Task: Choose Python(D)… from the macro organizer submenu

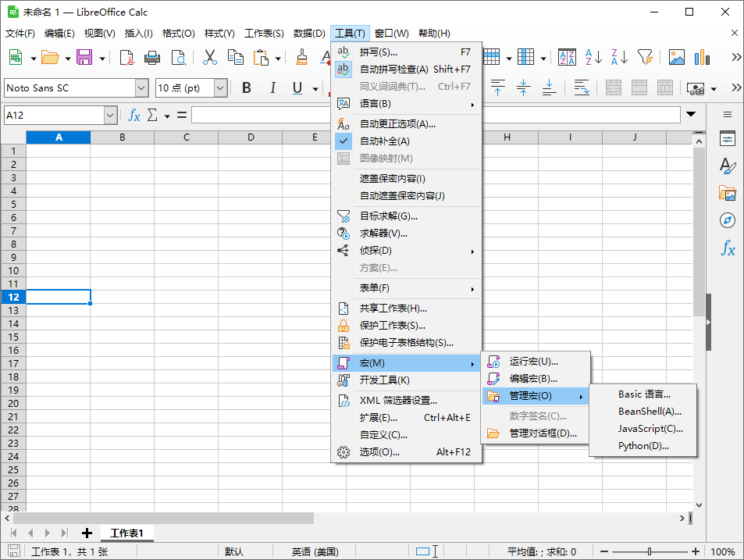Action: 646,446
